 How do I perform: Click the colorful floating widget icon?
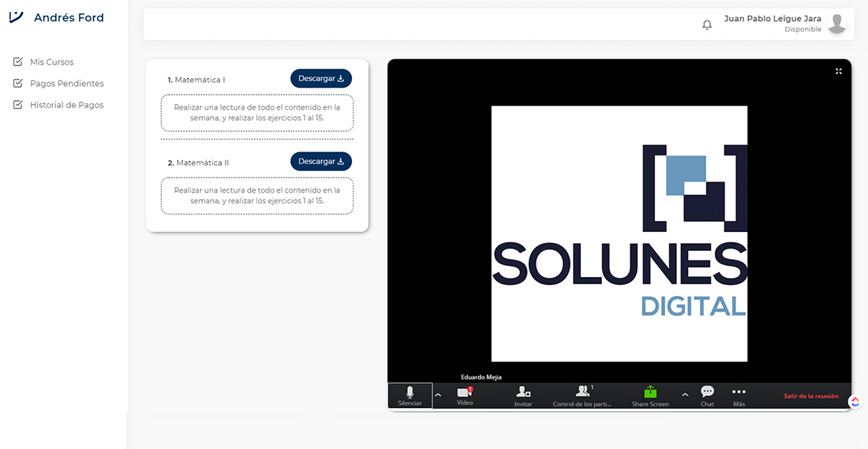coord(856,402)
